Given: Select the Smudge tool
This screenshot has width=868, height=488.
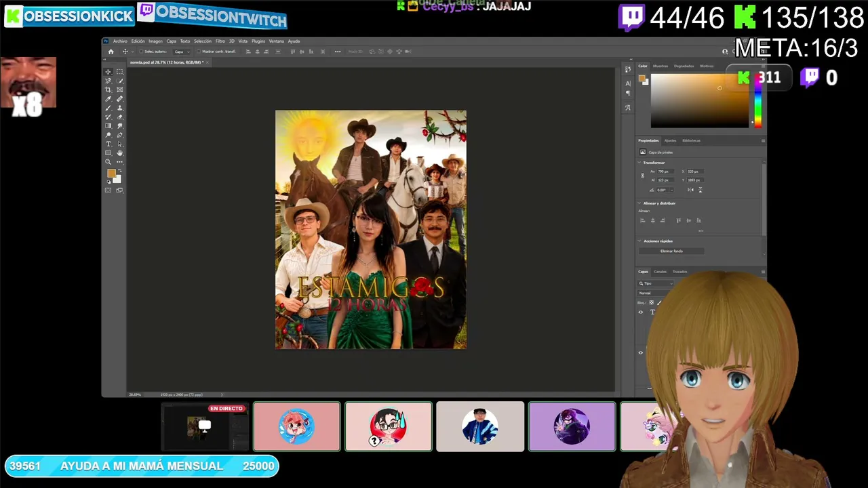Looking at the screenshot, I should pos(120,126).
